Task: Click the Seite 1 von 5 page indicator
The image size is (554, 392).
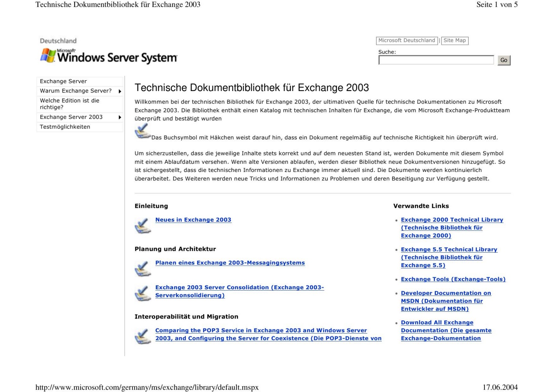Action: [x=497, y=4]
